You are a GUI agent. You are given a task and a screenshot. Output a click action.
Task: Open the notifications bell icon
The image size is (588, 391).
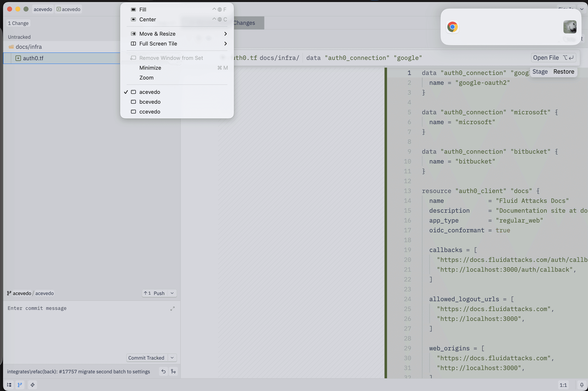point(582,385)
